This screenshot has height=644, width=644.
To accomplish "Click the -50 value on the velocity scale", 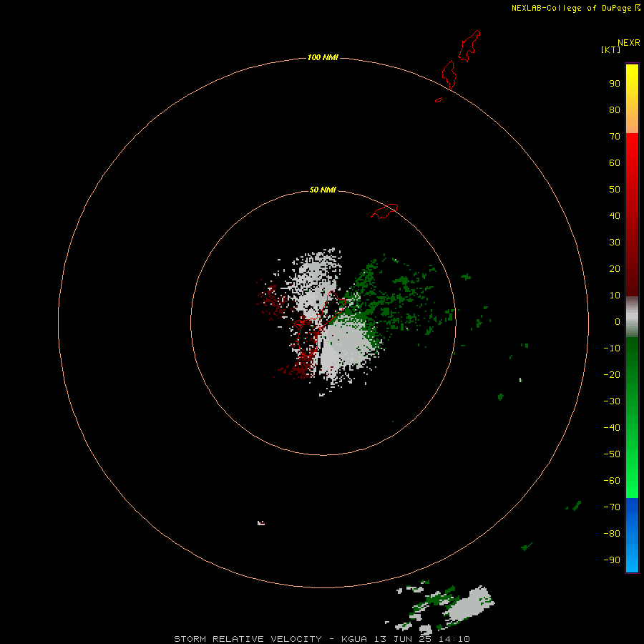I will pos(612,454).
